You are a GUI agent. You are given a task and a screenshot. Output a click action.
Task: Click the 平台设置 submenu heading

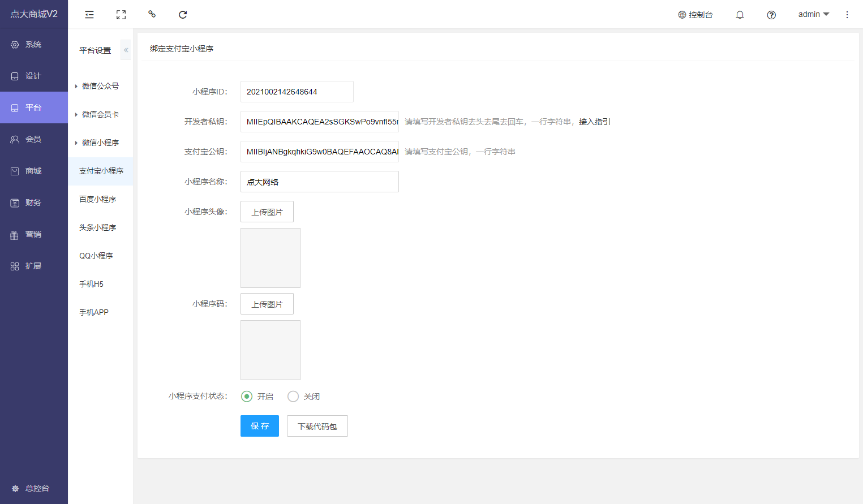click(x=95, y=50)
